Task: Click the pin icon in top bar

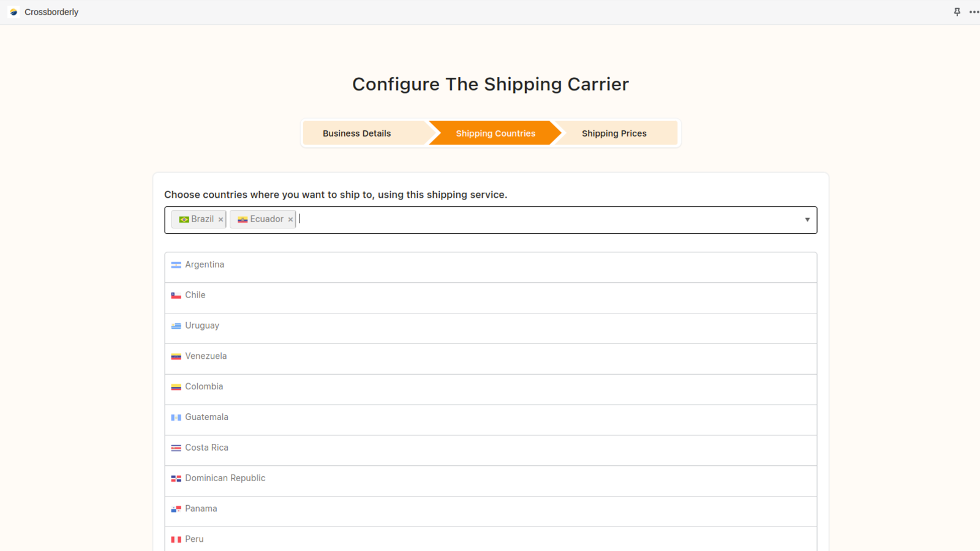Action: pos(957,12)
